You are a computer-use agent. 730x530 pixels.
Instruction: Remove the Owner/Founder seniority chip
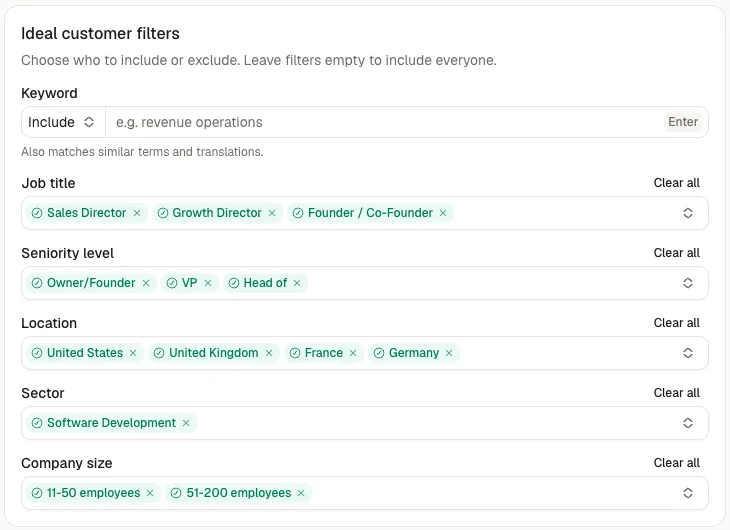click(x=146, y=283)
